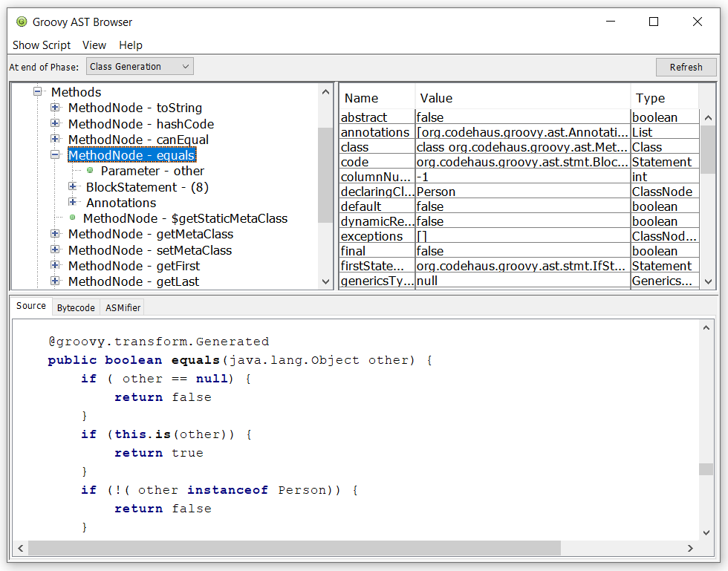Click the Refresh button

click(x=686, y=67)
